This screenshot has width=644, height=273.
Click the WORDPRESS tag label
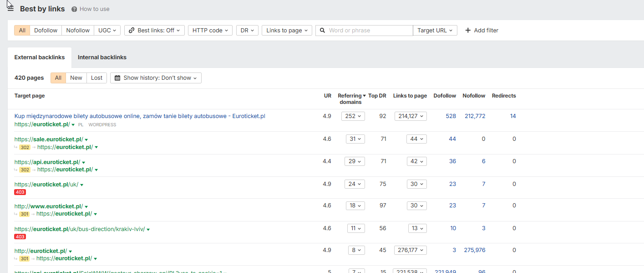pyautogui.click(x=102, y=124)
